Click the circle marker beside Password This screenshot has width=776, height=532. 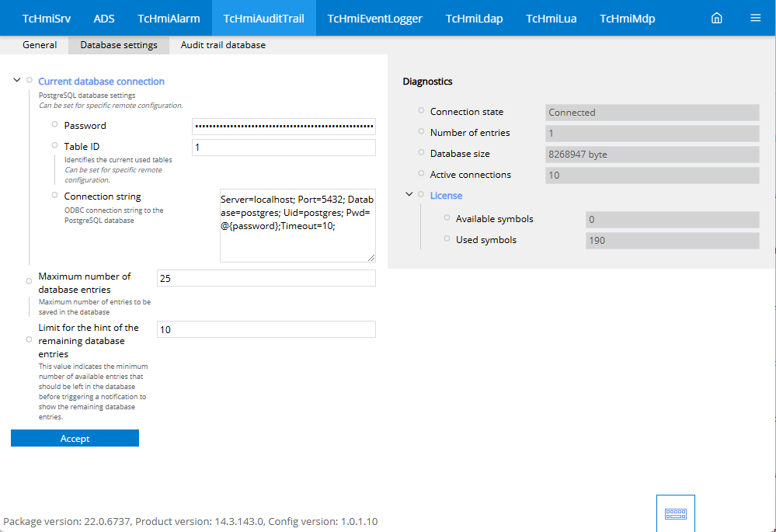55,124
